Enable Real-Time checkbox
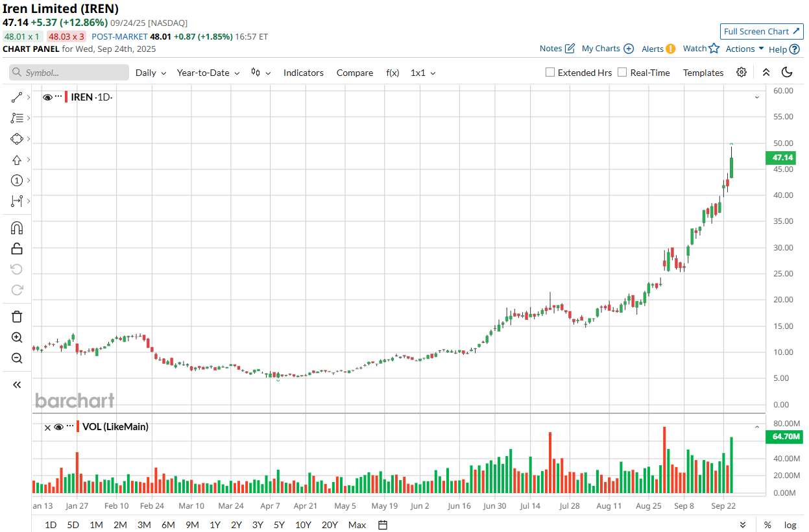This screenshot has height=532, width=809. 622,73
